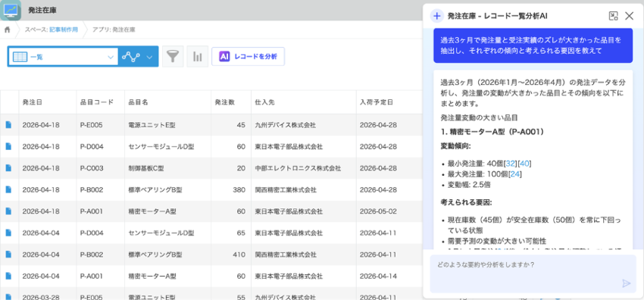Expand the chevron next to graph icon

[149, 57]
